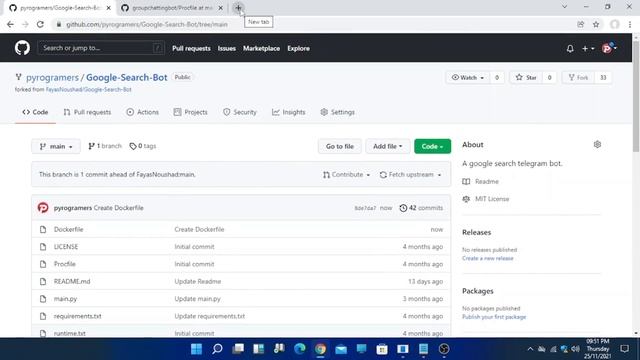Open the repository Settings tab
Viewport: 640px width, 360px height.
point(338,112)
